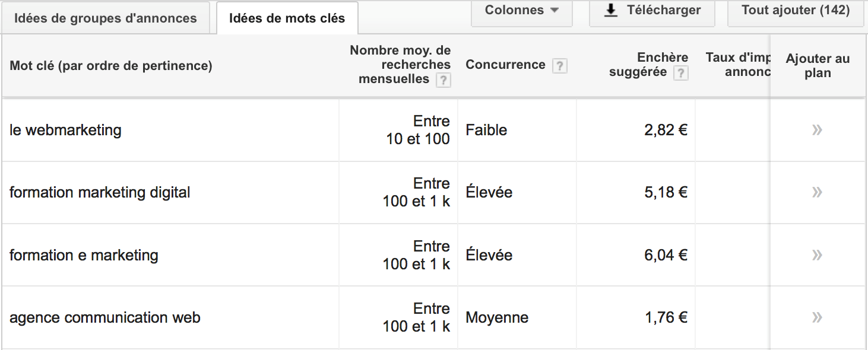Open help for Enchère suggérée column

[682, 73]
